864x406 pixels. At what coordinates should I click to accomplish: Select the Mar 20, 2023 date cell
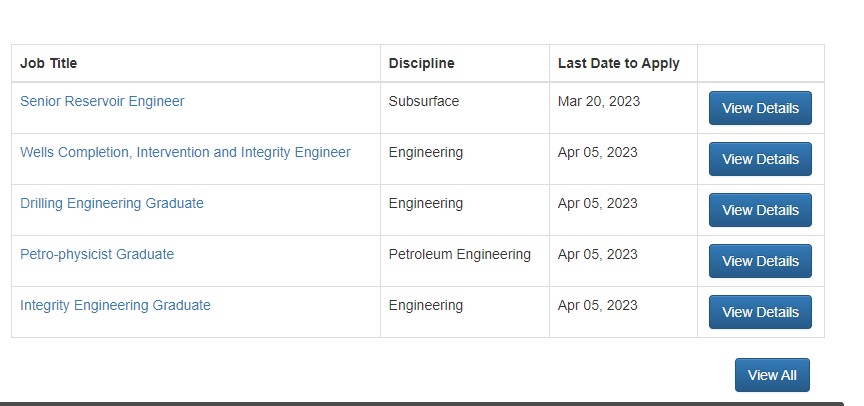point(598,101)
